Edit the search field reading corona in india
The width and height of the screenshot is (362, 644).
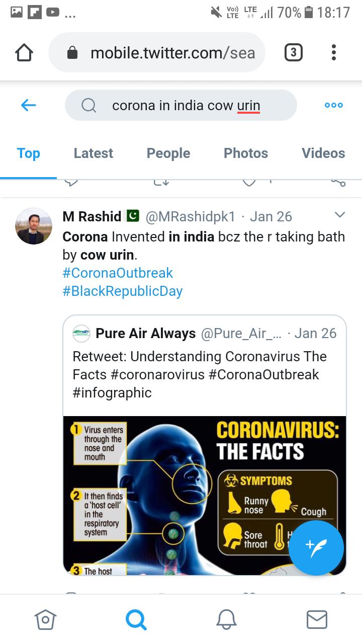(181, 106)
